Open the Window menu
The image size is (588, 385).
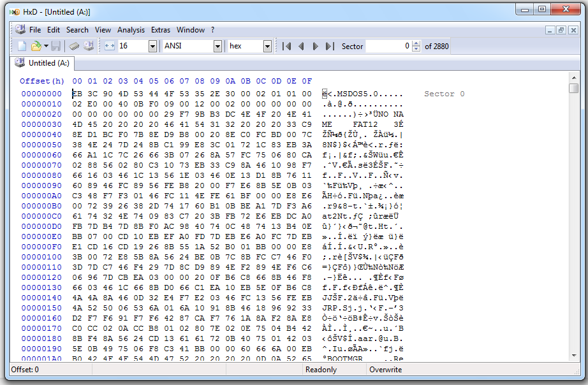click(x=191, y=30)
